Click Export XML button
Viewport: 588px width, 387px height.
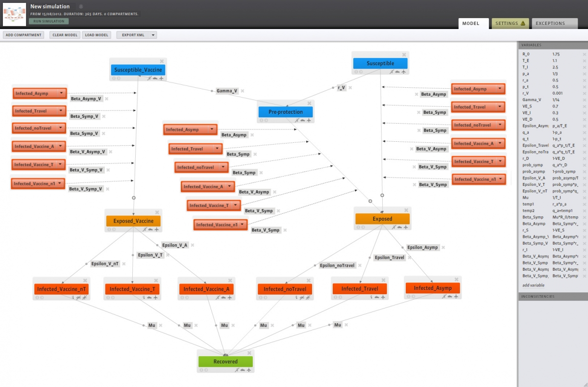(137, 35)
